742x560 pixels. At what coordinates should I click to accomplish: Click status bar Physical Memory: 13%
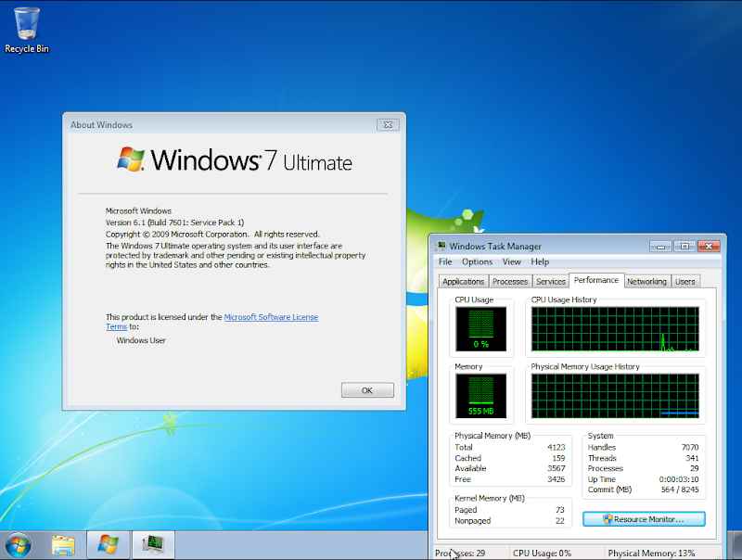click(651, 553)
